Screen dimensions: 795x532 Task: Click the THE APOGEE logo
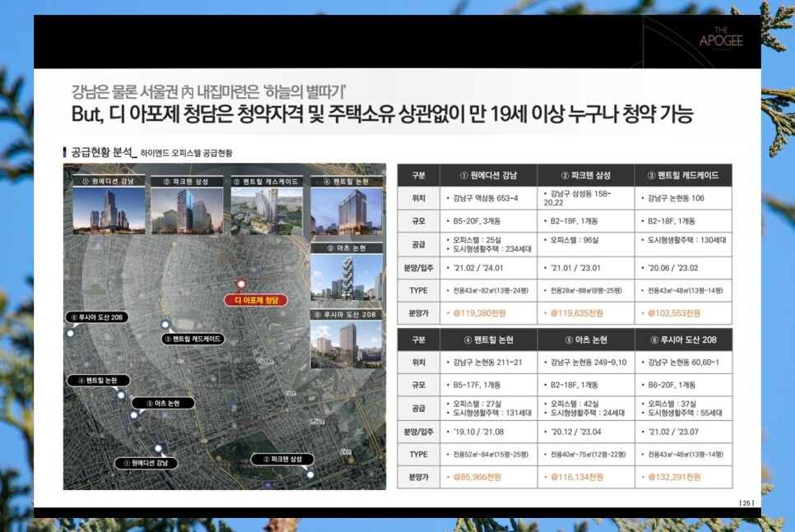(721, 39)
